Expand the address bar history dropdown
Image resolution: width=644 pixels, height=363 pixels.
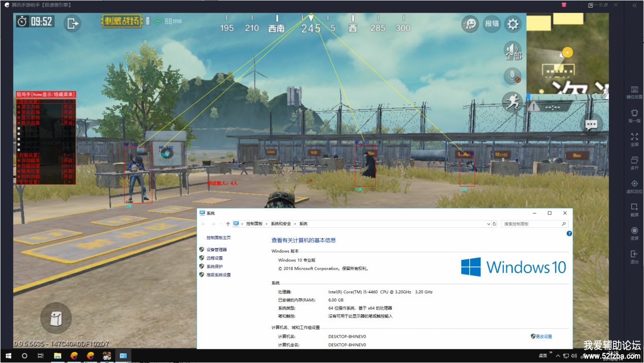[489, 224]
